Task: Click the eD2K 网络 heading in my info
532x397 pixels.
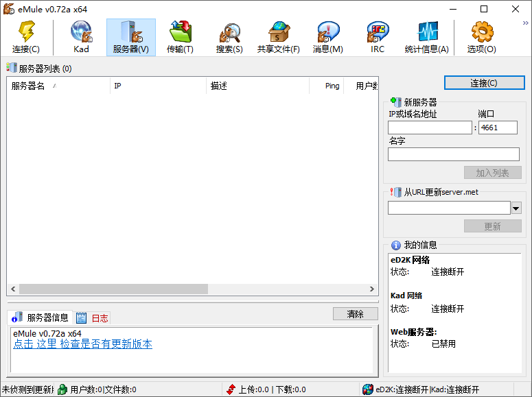Action: click(410, 260)
